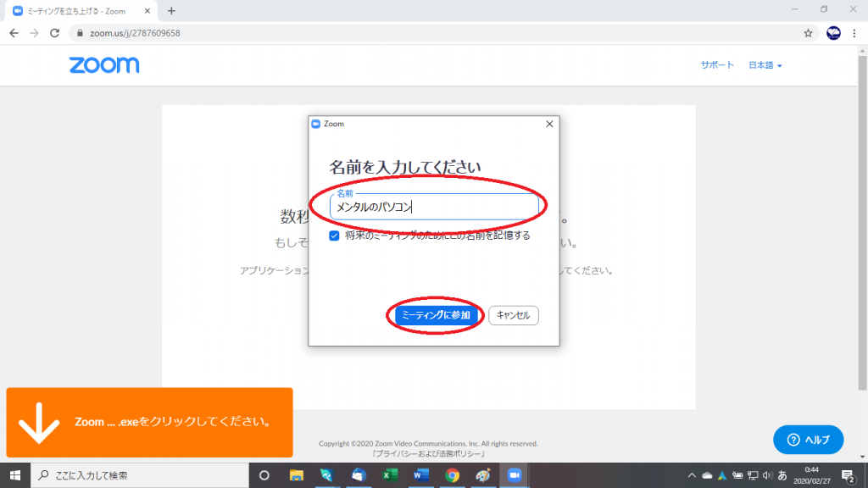Click the blue taskbar icon beside File Explorer

[326, 475]
